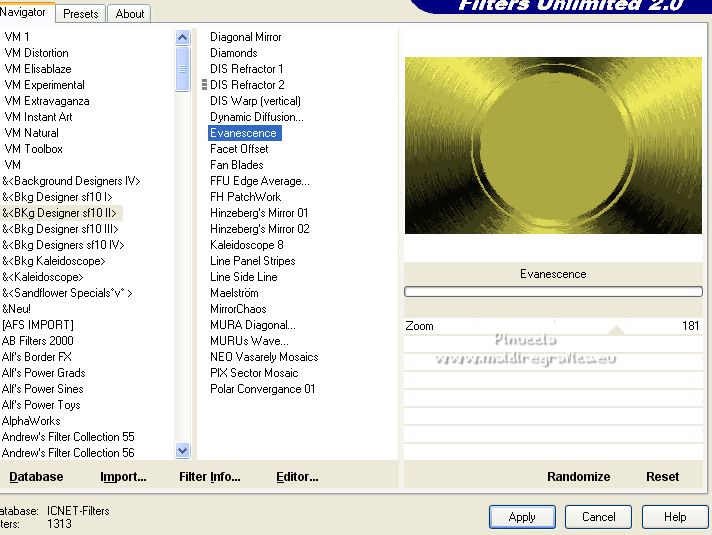Click the category list scrollbar thumb
Image resolution: width=712 pixels, height=535 pixels.
(x=183, y=69)
